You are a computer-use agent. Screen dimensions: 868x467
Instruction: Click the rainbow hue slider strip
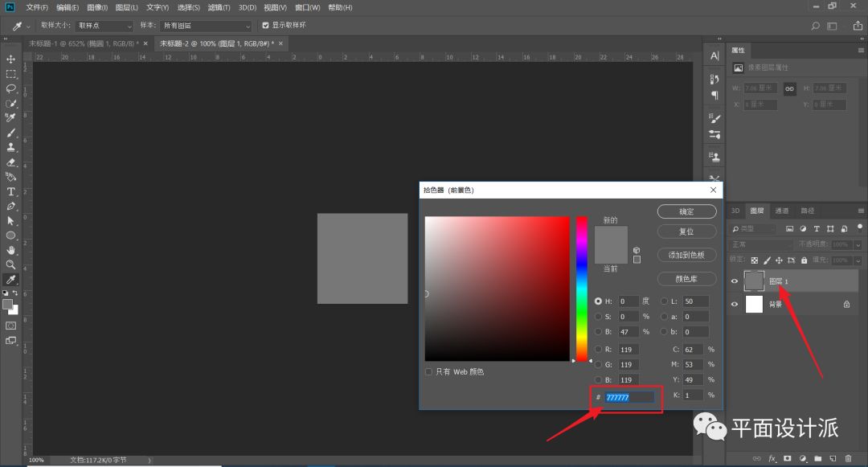581,289
